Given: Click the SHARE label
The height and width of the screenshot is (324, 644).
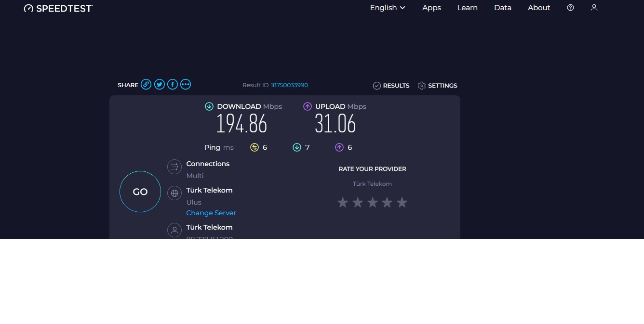Looking at the screenshot, I should [128, 85].
